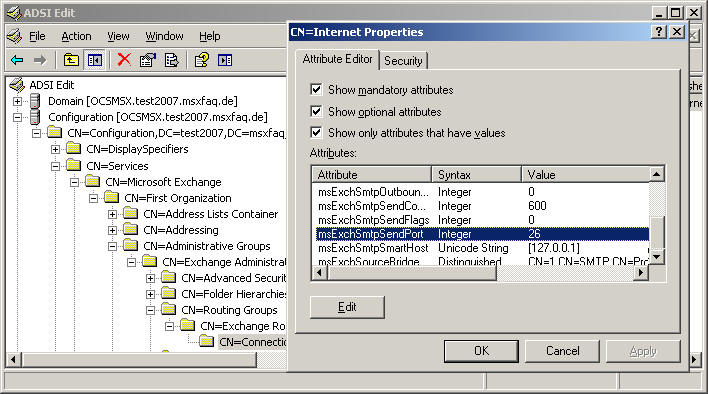The width and height of the screenshot is (708, 394).
Task: Toggle Show only attributes that have values
Action: 317,132
